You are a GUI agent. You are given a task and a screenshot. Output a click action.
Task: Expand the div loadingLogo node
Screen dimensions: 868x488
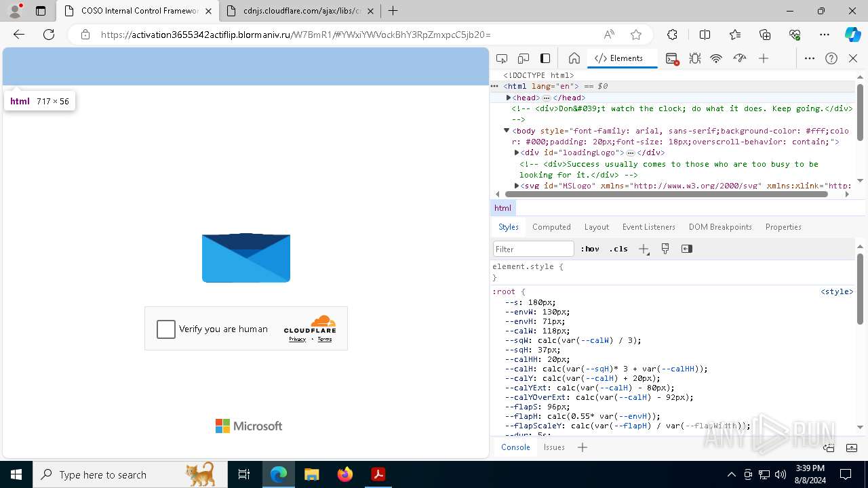pyautogui.click(x=517, y=152)
